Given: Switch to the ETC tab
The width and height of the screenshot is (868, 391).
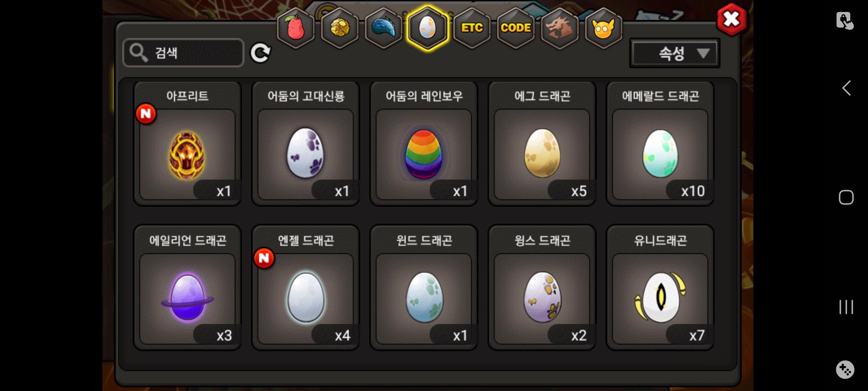Looking at the screenshot, I should 472,28.
